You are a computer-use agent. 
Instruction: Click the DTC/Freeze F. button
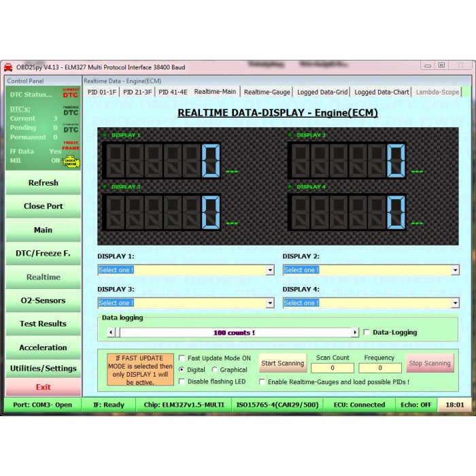click(x=43, y=254)
